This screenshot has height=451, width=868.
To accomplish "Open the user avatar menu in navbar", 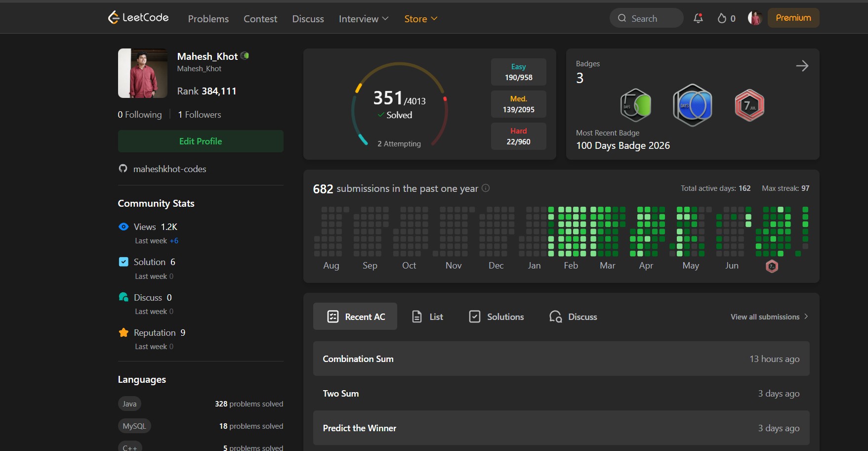I will [x=755, y=18].
